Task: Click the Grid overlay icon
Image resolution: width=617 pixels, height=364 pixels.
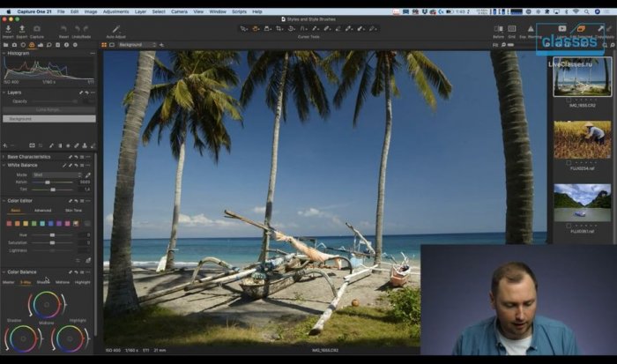Action: click(511, 29)
